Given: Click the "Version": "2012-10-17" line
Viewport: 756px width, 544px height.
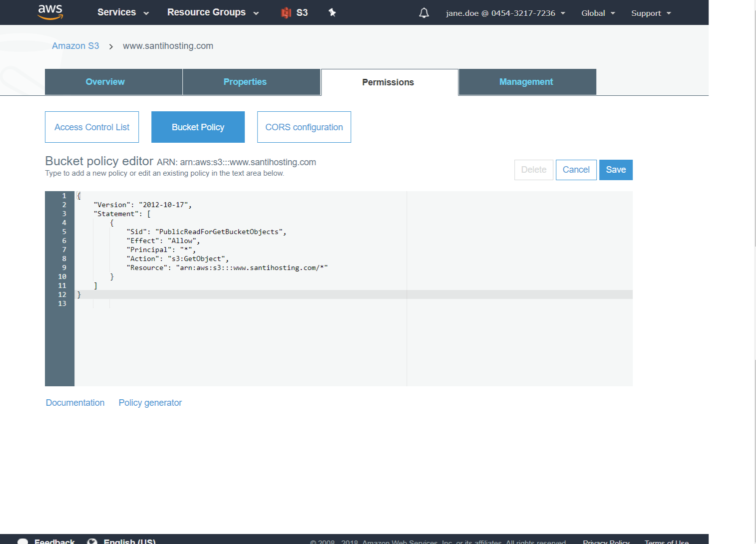Looking at the screenshot, I should [x=142, y=205].
